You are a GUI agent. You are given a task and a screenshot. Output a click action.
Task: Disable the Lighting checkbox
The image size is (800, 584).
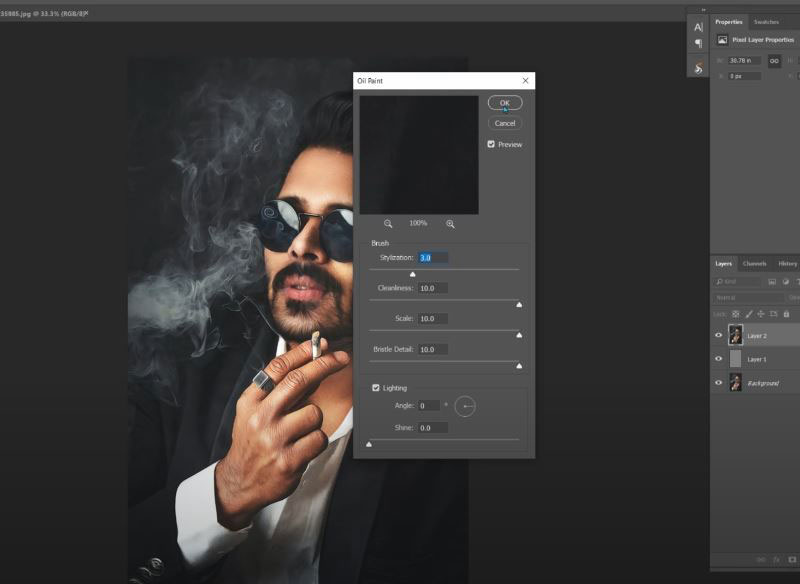pyautogui.click(x=376, y=387)
